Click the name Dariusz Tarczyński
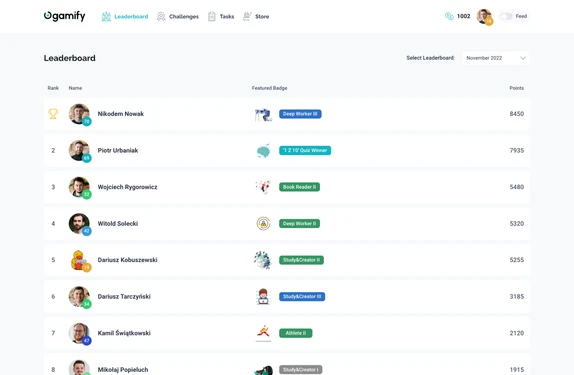 coord(124,297)
